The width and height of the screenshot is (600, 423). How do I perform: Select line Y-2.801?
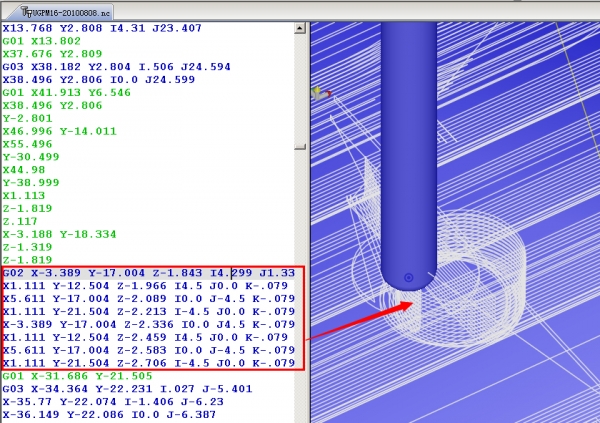pos(27,118)
